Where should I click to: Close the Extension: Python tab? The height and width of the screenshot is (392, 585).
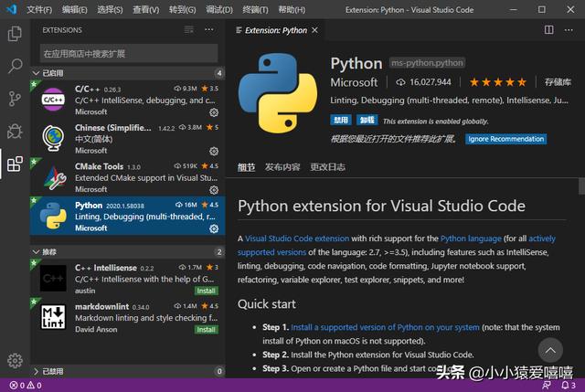314,30
